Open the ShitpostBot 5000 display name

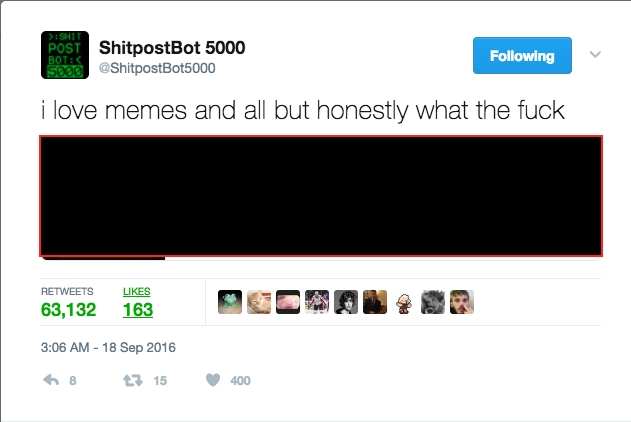[172, 47]
